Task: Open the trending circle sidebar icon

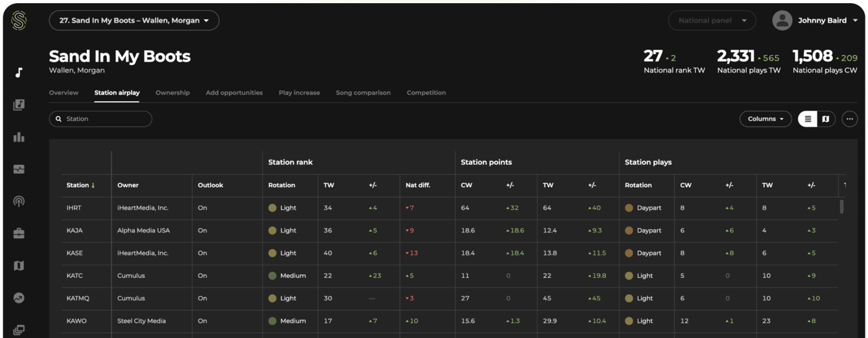Action: (x=19, y=297)
